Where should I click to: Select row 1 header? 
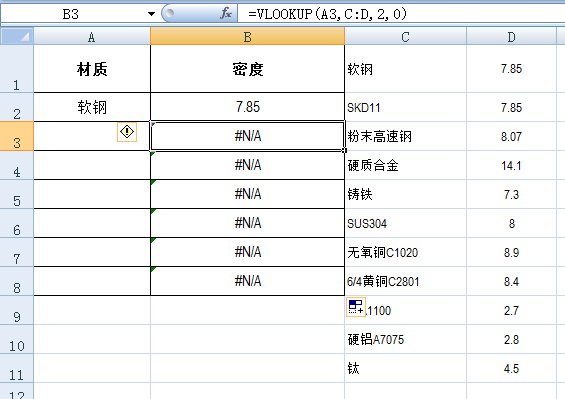click(x=17, y=68)
